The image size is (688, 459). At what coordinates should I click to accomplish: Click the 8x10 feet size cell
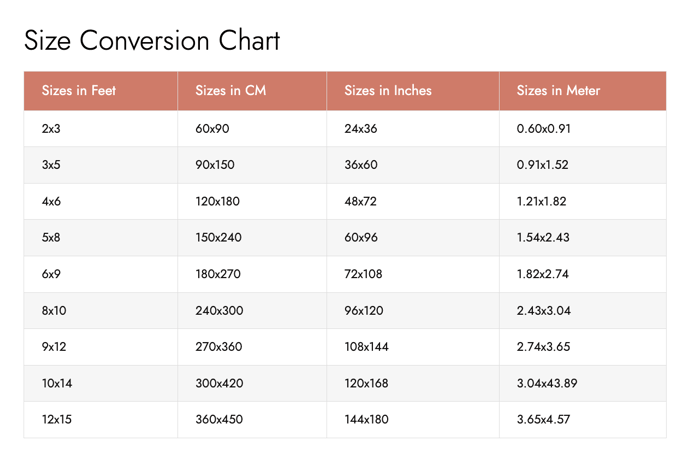click(54, 311)
